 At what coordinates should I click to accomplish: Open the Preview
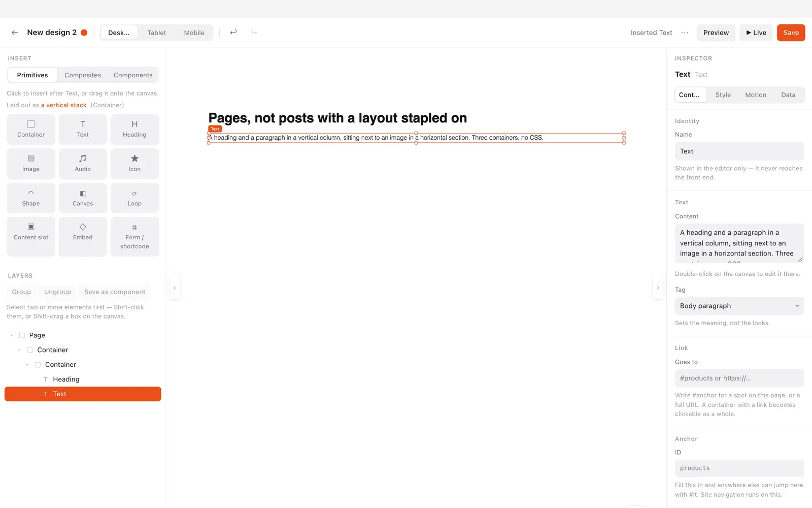click(x=716, y=33)
